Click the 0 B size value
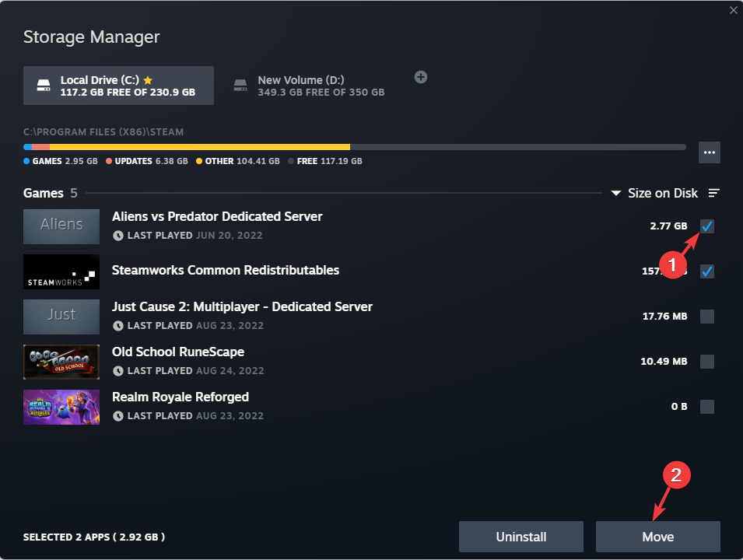Viewport: 743px width, 560px height. (679, 406)
